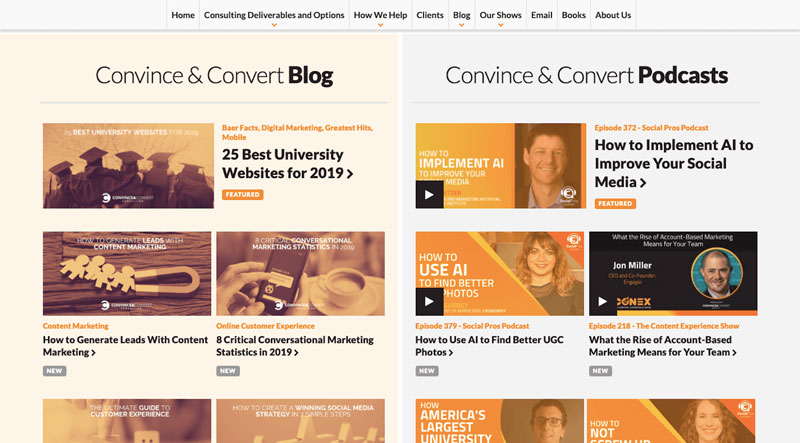The image size is (800, 443).
Task: Click the Convince & Convert Podcasts heading
Action: pos(586,76)
